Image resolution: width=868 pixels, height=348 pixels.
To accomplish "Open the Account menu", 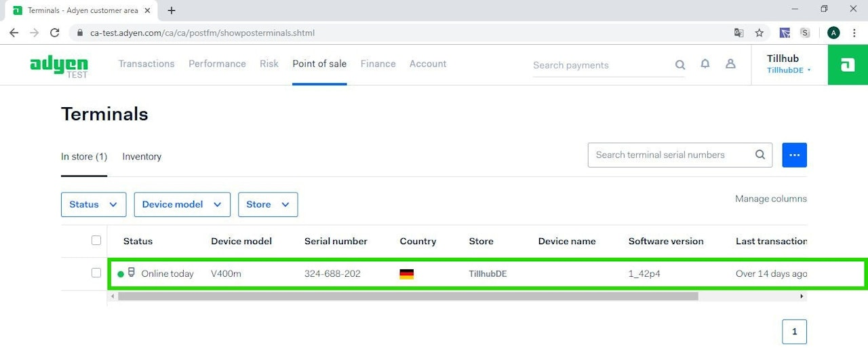I will pos(428,64).
